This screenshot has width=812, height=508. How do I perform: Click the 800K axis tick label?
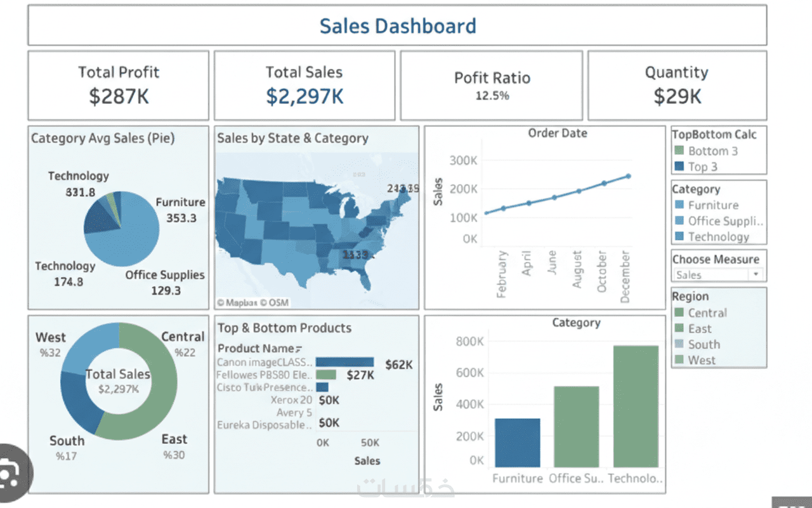click(x=470, y=342)
